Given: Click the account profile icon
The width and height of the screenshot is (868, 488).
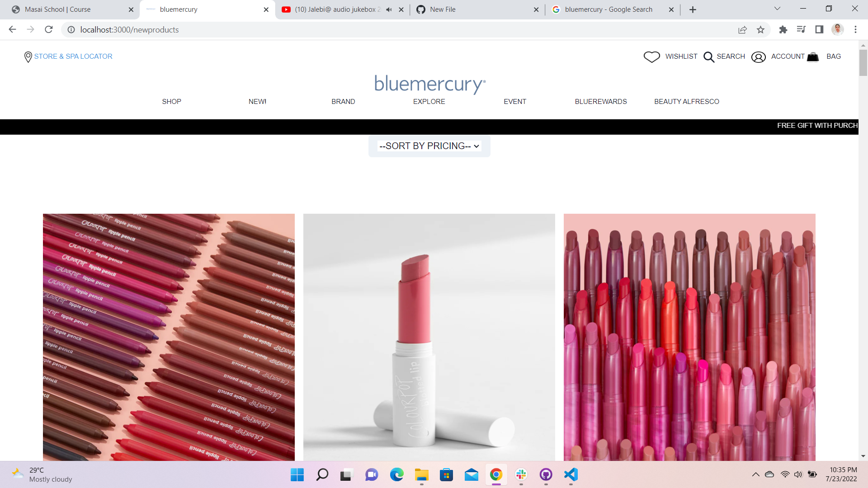Looking at the screenshot, I should 758,57.
